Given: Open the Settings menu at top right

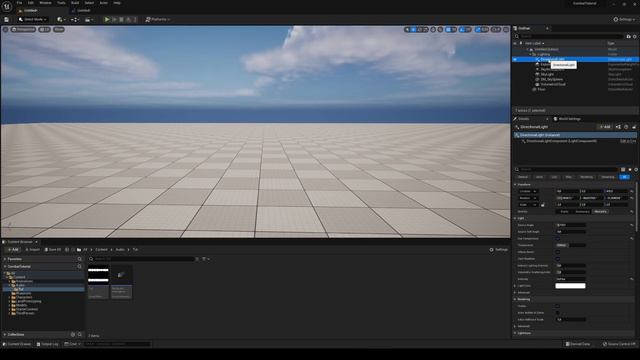Looking at the screenshot, I should [x=624, y=20].
